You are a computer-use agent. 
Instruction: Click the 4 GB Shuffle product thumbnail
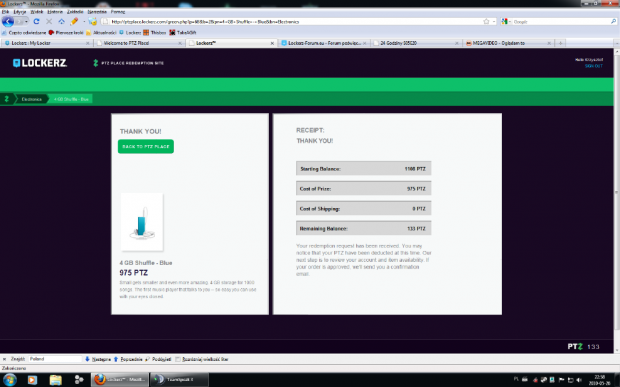pyautogui.click(x=142, y=222)
